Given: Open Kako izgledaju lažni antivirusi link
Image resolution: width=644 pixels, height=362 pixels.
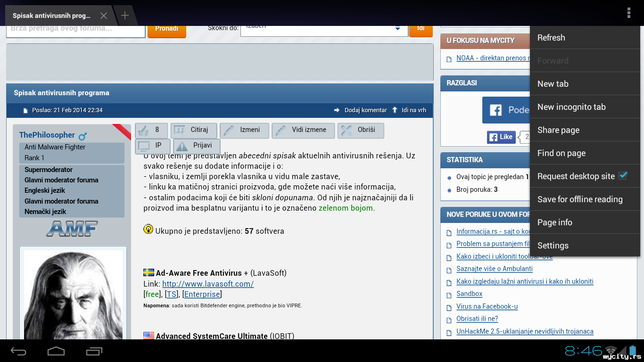Looking at the screenshot, I should (x=525, y=281).
